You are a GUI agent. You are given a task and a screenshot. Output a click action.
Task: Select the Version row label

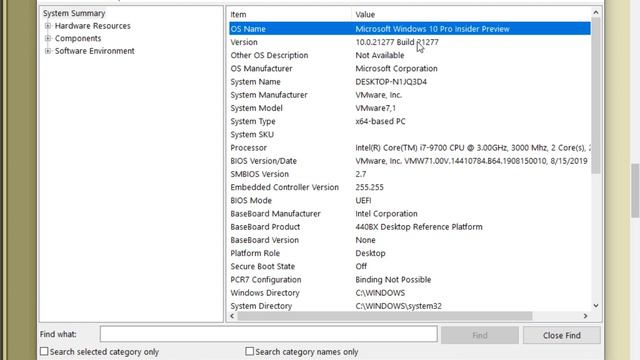(x=244, y=42)
